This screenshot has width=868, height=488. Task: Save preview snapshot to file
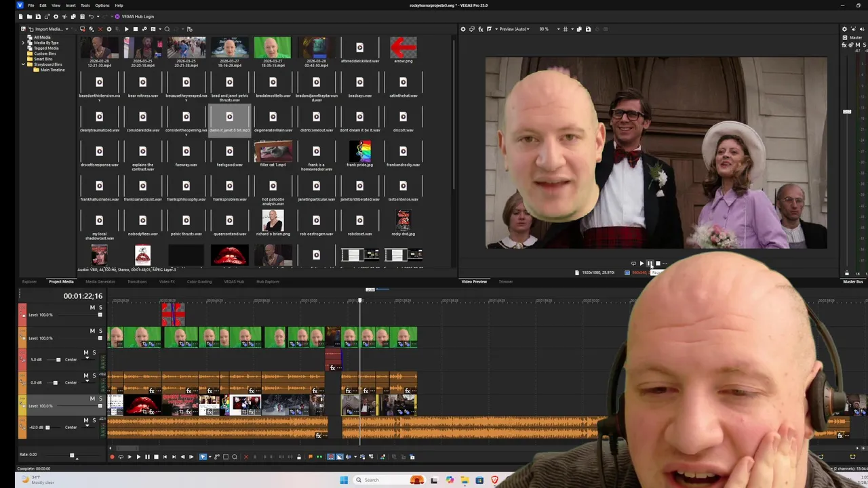pos(588,29)
